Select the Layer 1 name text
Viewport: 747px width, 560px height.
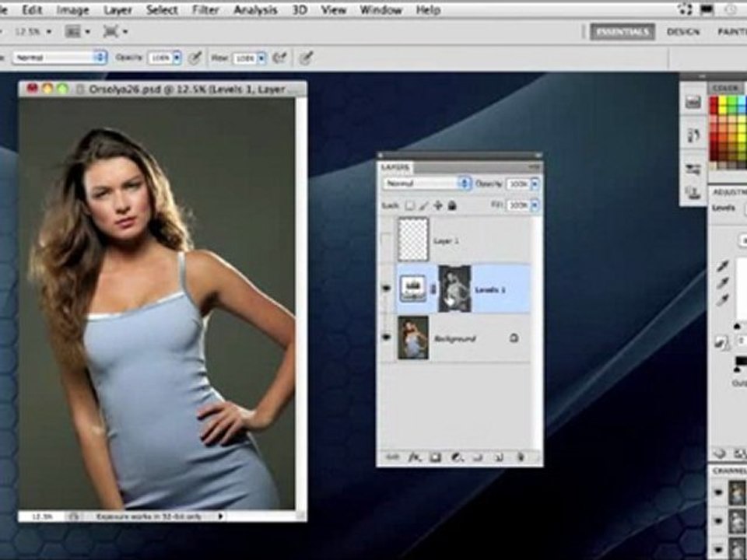[446, 241]
